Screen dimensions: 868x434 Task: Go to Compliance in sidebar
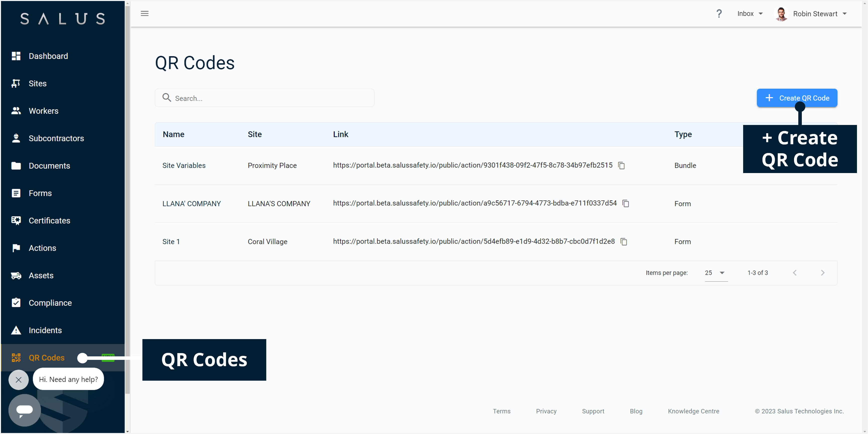pyautogui.click(x=50, y=303)
